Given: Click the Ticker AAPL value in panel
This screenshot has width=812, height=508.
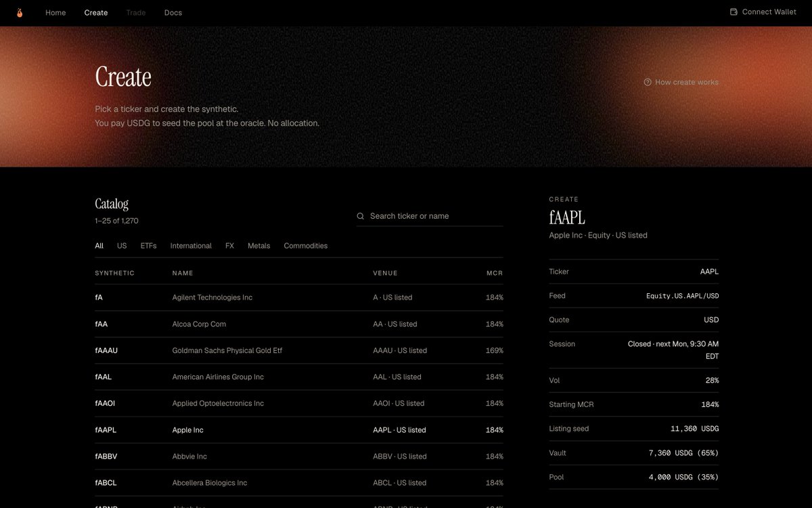Looking at the screenshot, I should click(x=709, y=272).
